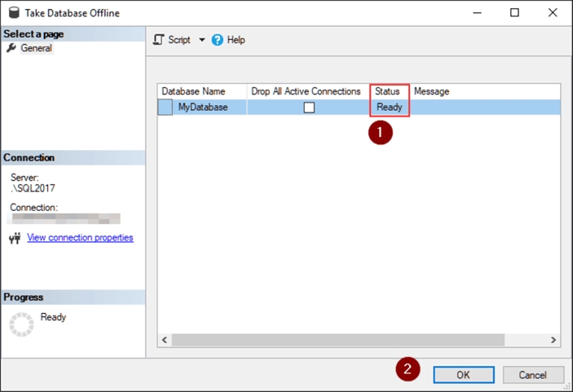Select the MyDatabase row header cell

point(165,108)
